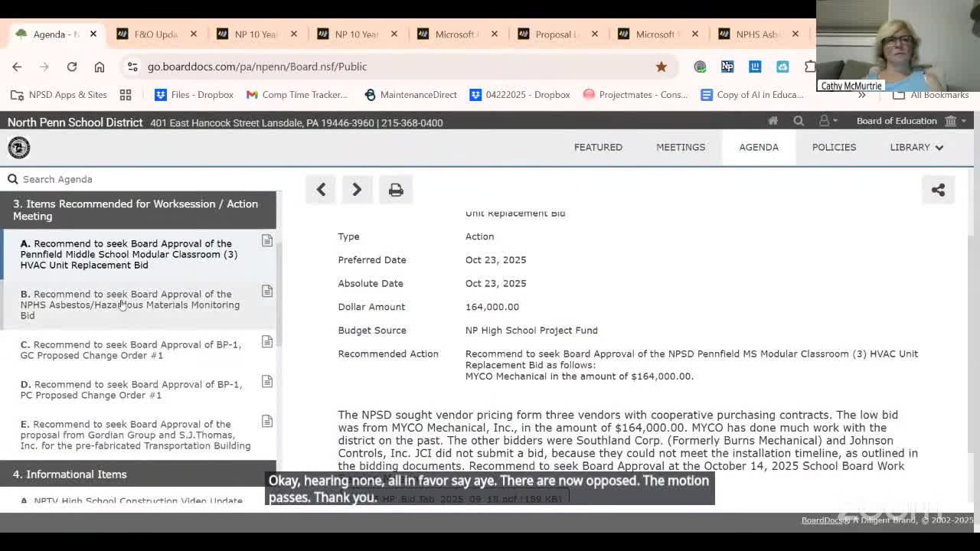Open document icon for item C GC Change Order
This screenshot has width=980, height=551.
(267, 342)
